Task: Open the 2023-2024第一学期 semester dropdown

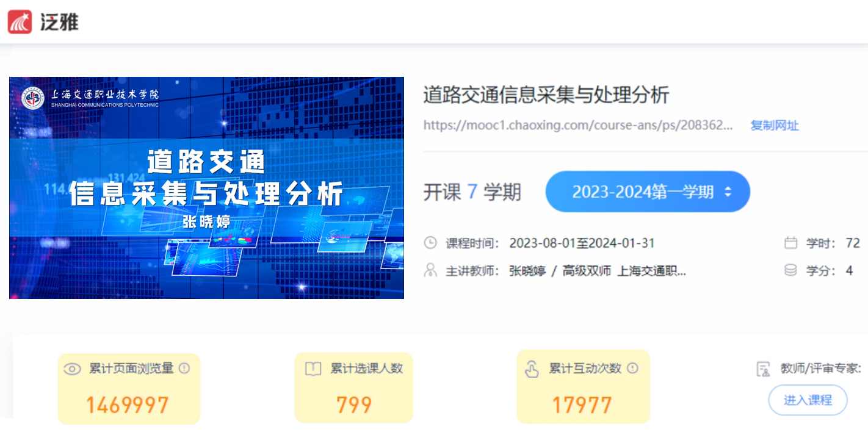Action: click(648, 192)
